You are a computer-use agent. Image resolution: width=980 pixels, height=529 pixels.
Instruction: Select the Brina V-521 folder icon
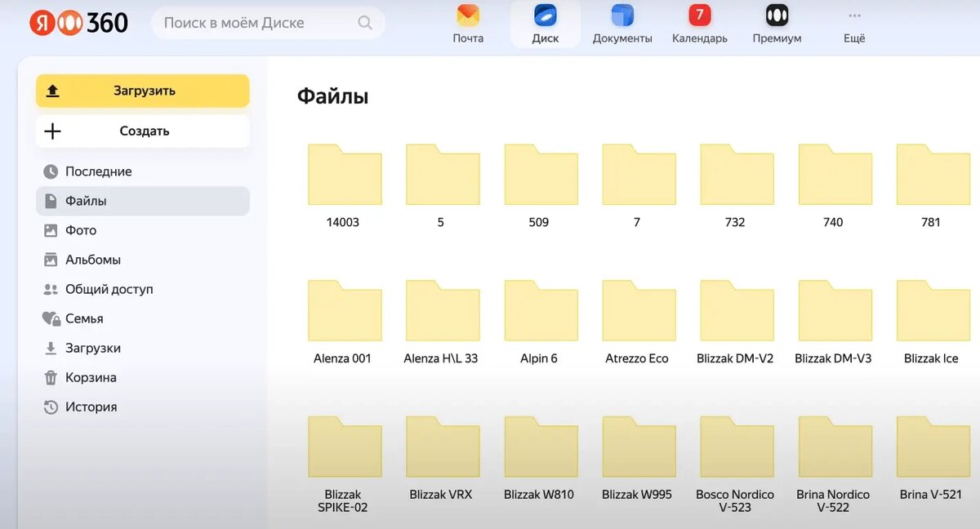933,447
